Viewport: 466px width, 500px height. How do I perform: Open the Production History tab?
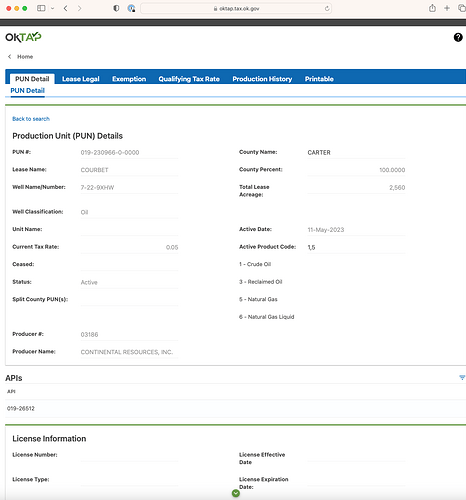point(262,79)
